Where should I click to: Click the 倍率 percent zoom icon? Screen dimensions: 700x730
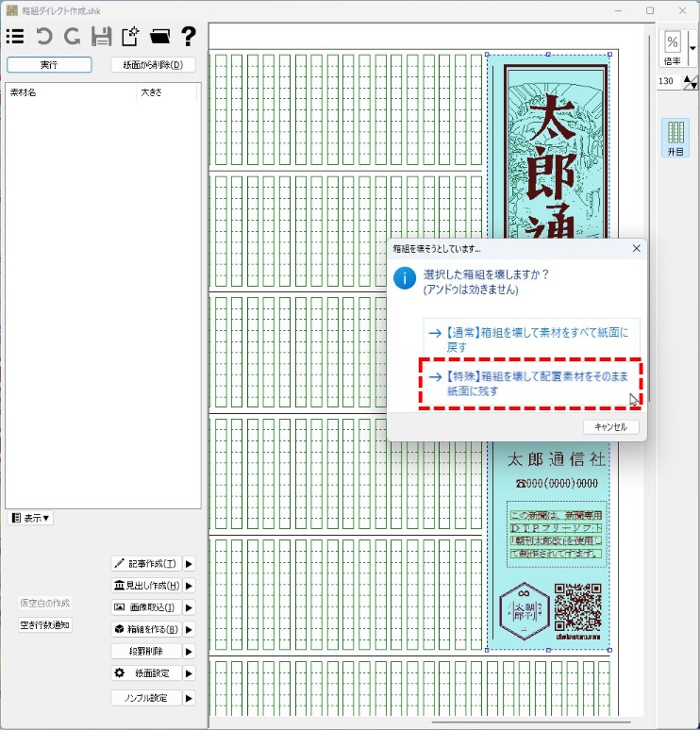point(673,43)
